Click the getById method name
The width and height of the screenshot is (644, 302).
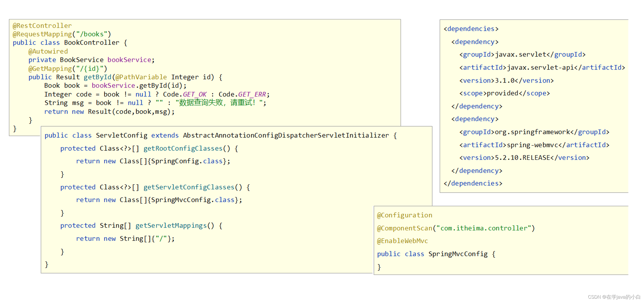click(x=97, y=77)
